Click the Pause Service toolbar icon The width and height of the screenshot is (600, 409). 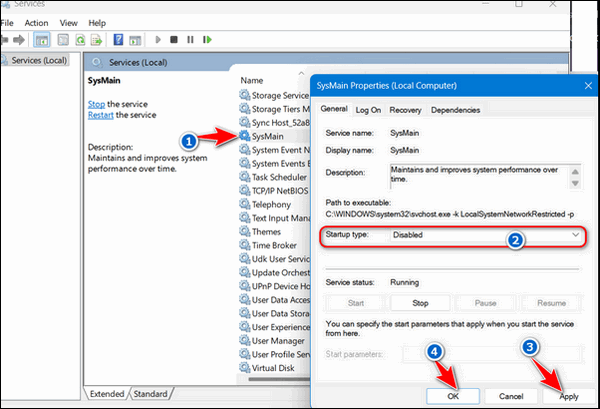click(x=190, y=39)
